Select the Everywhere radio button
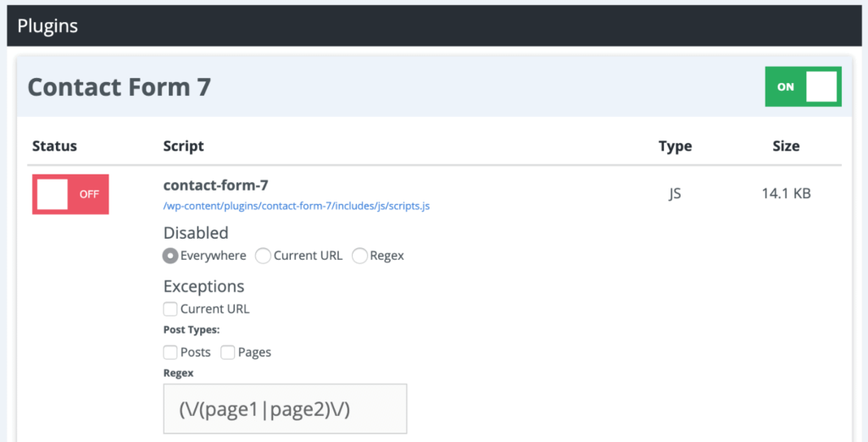Image resolution: width=868 pixels, height=442 pixels. tap(170, 255)
